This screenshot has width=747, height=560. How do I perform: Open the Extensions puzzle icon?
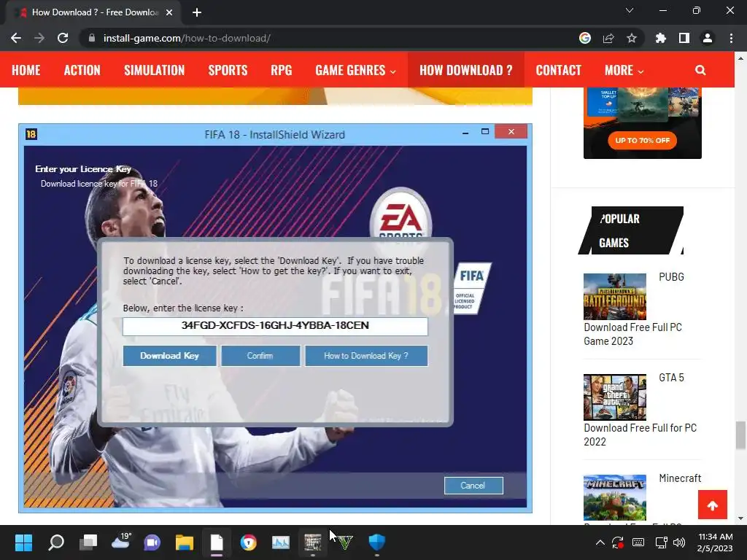pos(661,38)
